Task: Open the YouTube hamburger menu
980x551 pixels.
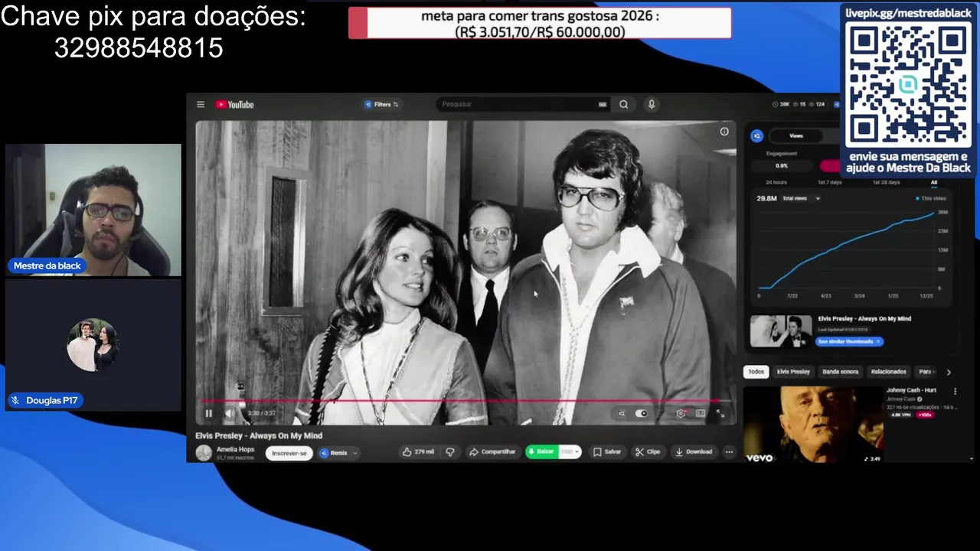Action: [201, 104]
